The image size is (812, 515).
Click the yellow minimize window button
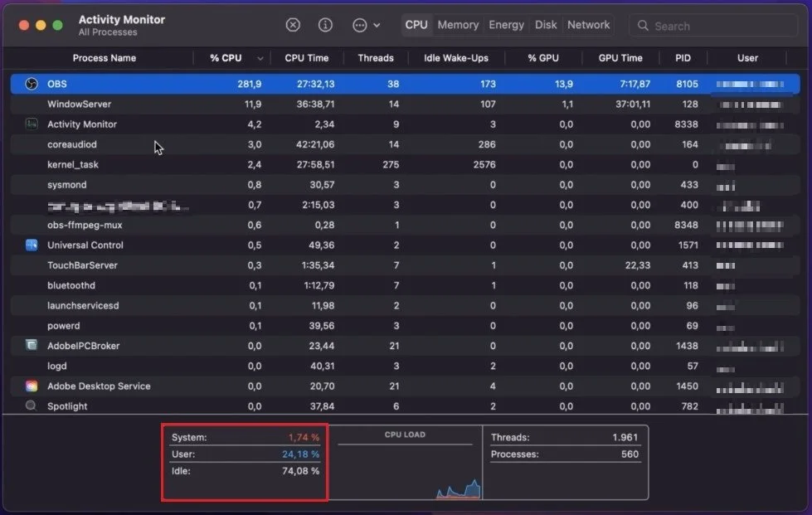tap(41, 26)
